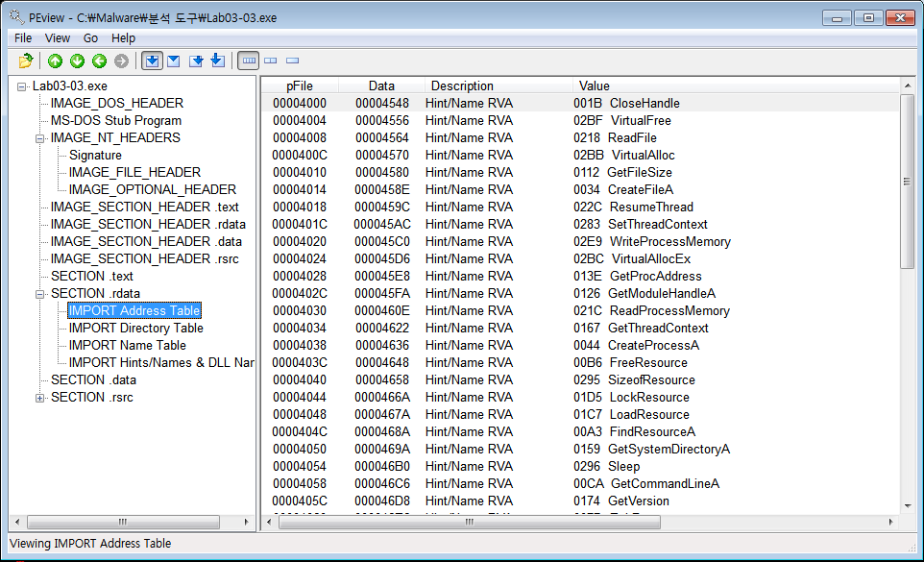The image size is (924, 562).
Task: Click the PEview magnifier icon in title bar
Action: (16, 17)
